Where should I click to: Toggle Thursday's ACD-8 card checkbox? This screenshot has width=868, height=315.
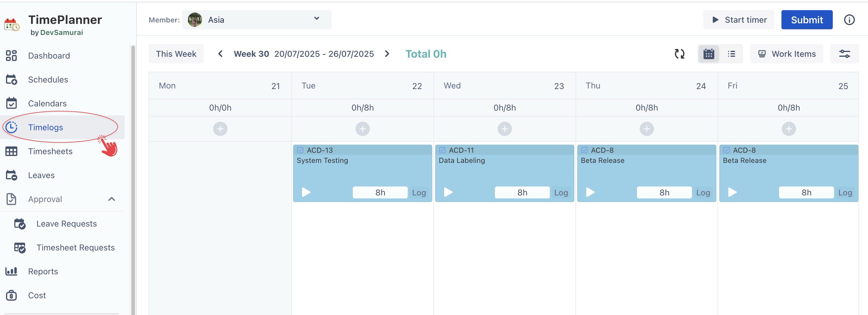point(584,150)
